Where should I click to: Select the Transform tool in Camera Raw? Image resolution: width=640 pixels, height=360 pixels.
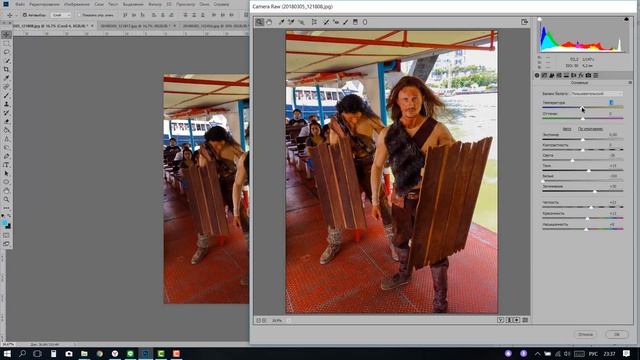314,22
